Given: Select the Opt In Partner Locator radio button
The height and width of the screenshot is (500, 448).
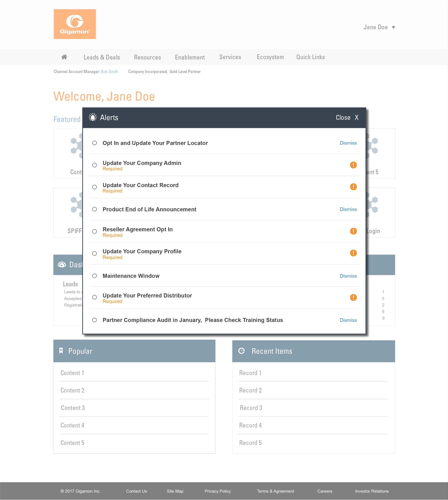Looking at the screenshot, I should [x=94, y=143].
